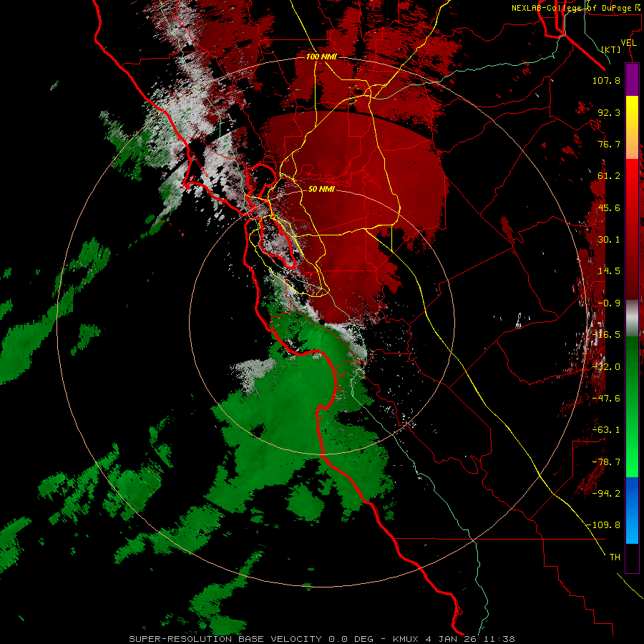Viewport: 644px width, 644px height.
Task: Click the 61.2 scale value
Action: 609,176
